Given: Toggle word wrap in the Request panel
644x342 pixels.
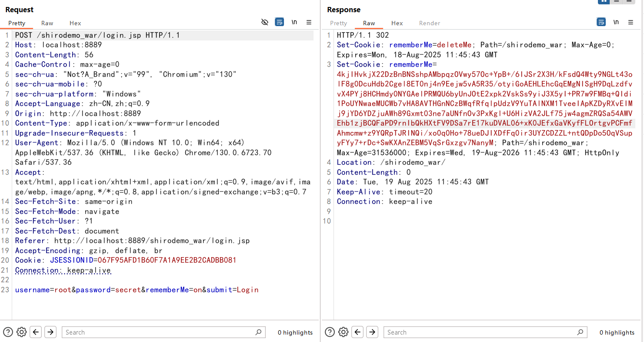Looking at the screenshot, I should [280, 22].
